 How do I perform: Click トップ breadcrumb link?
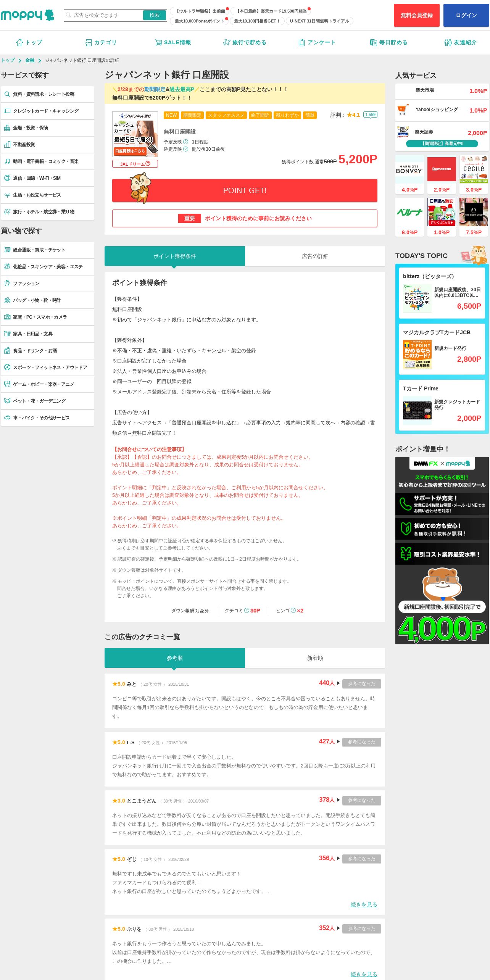(x=8, y=60)
